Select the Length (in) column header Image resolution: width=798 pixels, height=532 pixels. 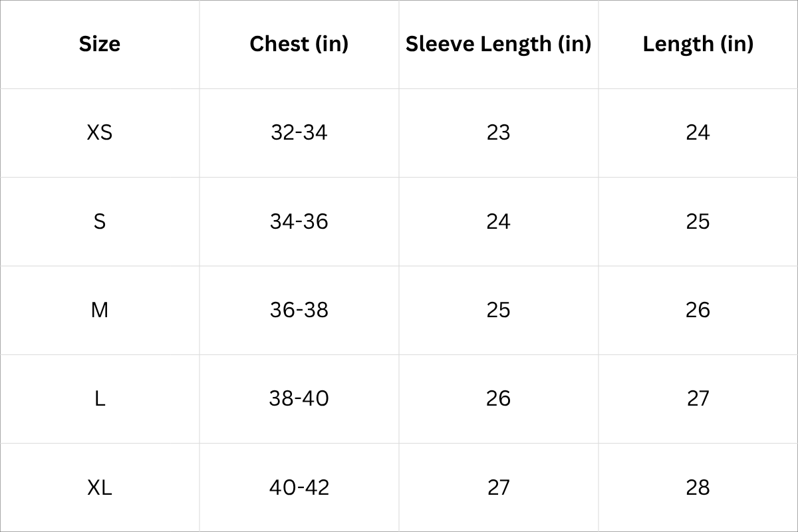click(698, 44)
